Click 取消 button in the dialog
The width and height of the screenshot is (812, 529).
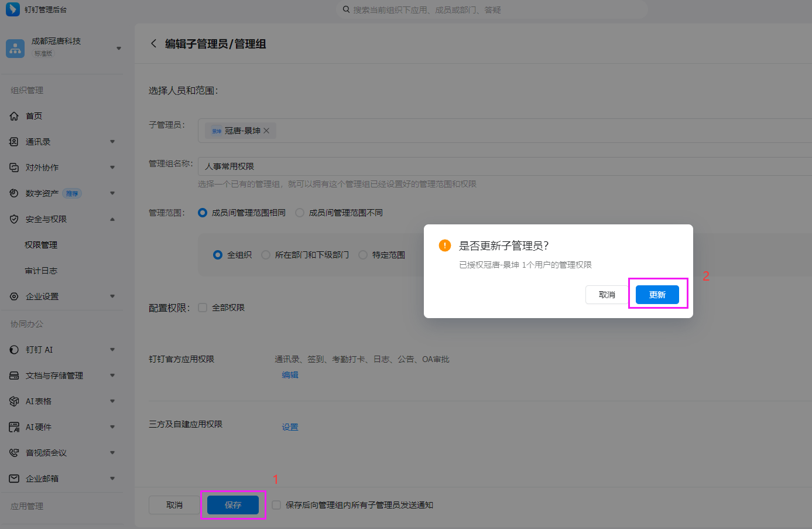coord(607,295)
